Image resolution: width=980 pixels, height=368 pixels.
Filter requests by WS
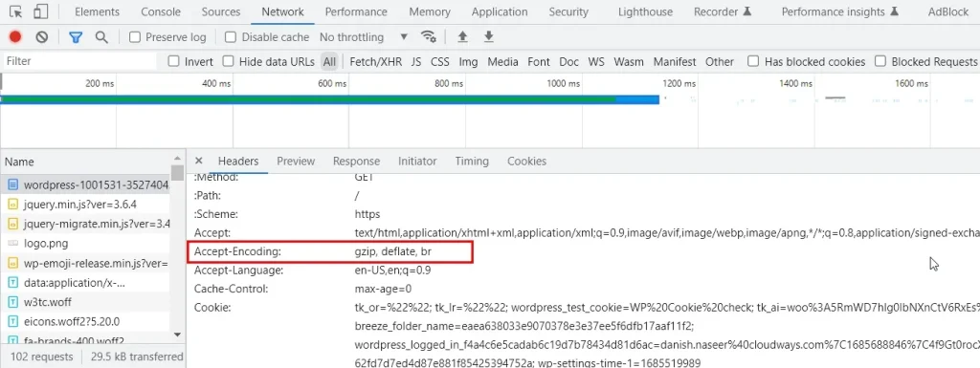(x=597, y=61)
